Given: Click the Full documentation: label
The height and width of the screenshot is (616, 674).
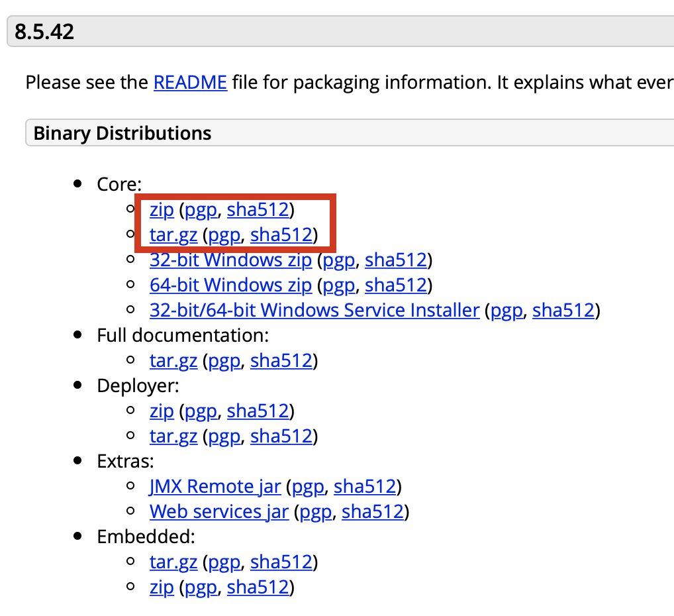Looking at the screenshot, I should pos(183,336).
